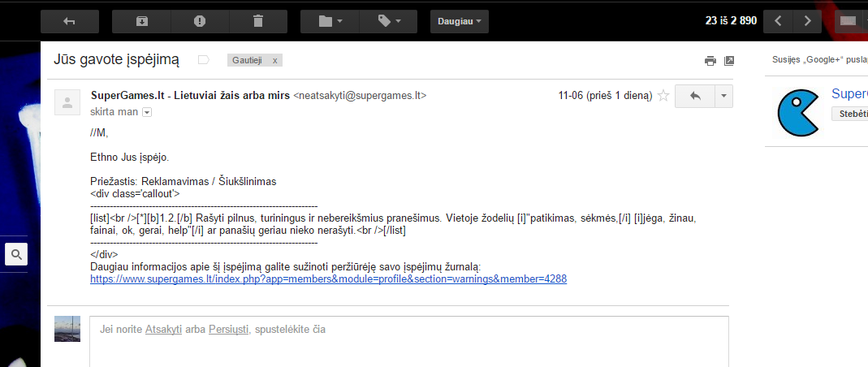Click the text Ethno Jus įspėjo.
The image size is (868, 367).
click(130, 158)
